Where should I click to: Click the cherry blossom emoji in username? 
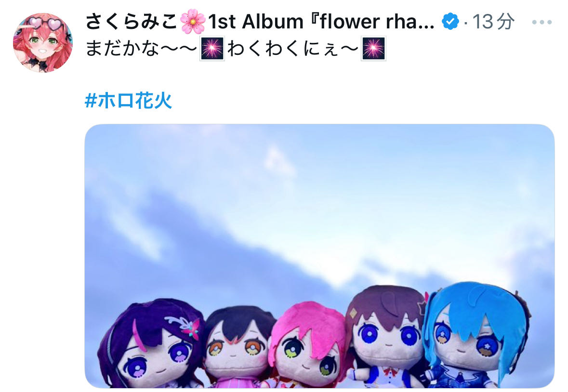click(192, 21)
